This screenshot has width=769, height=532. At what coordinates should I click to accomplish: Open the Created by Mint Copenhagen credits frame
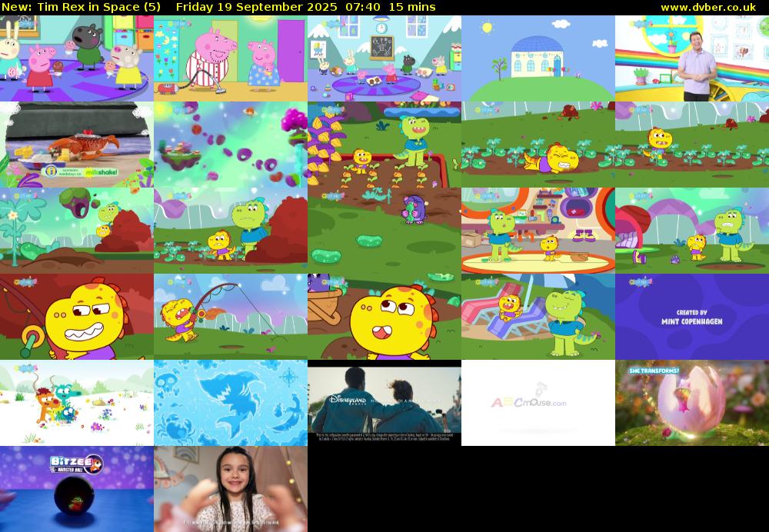(691, 317)
